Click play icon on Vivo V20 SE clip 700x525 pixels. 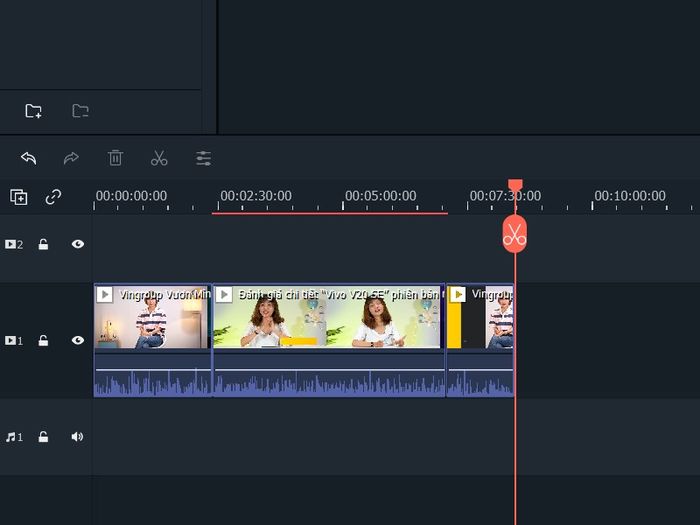224,295
